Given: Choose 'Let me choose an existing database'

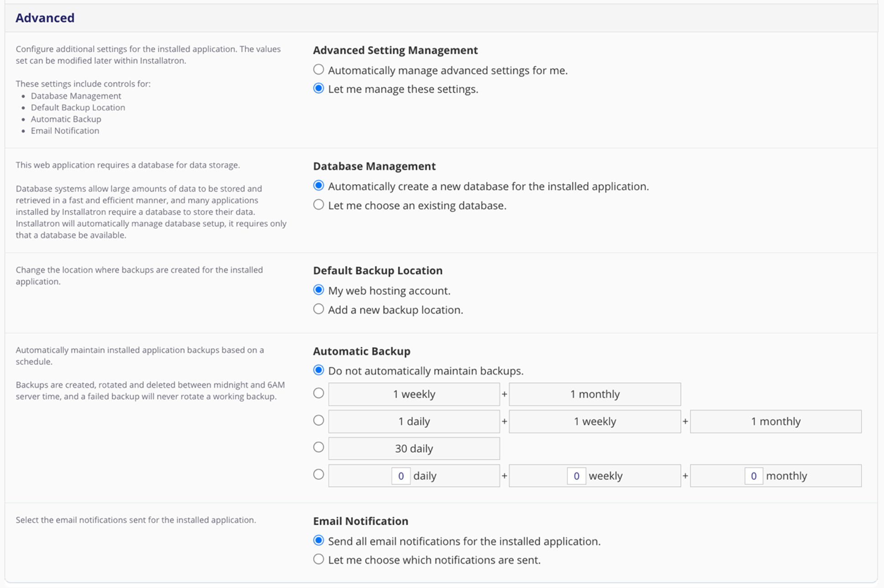Looking at the screenshot, I should tap(319, 205).
